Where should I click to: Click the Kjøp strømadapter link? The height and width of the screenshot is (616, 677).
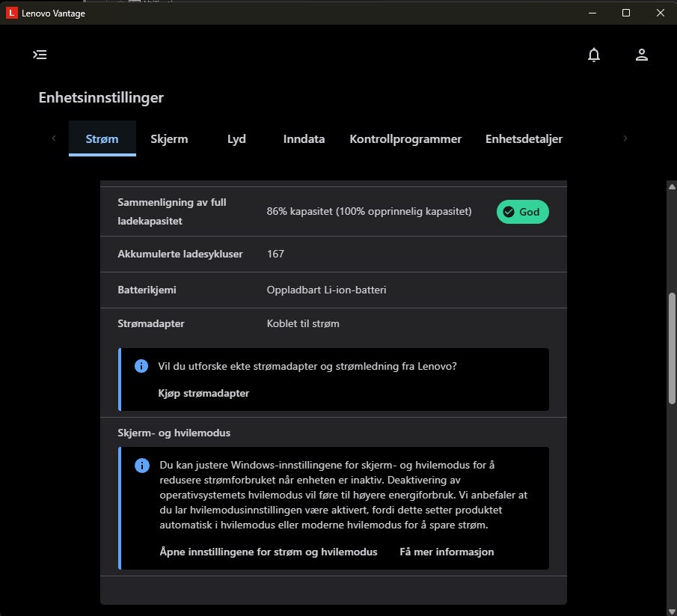[203, 393]
